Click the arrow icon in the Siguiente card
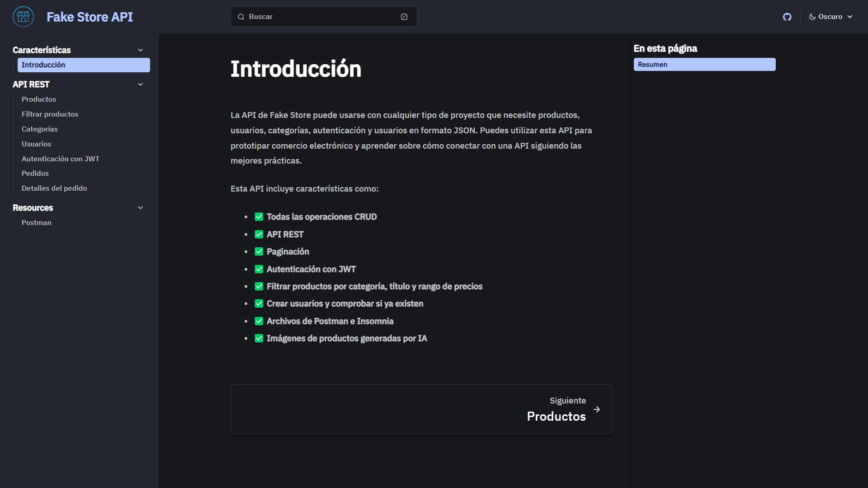868x488 pixels. click(x=597, y=409)
